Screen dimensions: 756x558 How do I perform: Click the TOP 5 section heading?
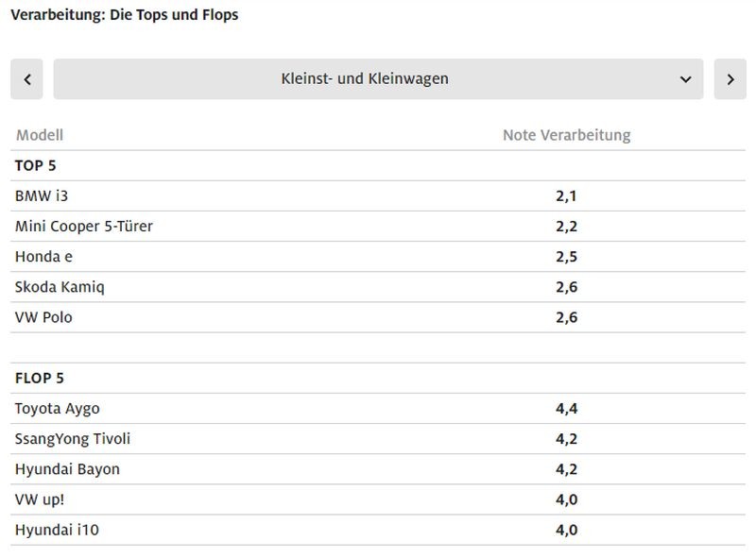click(35, 165)
